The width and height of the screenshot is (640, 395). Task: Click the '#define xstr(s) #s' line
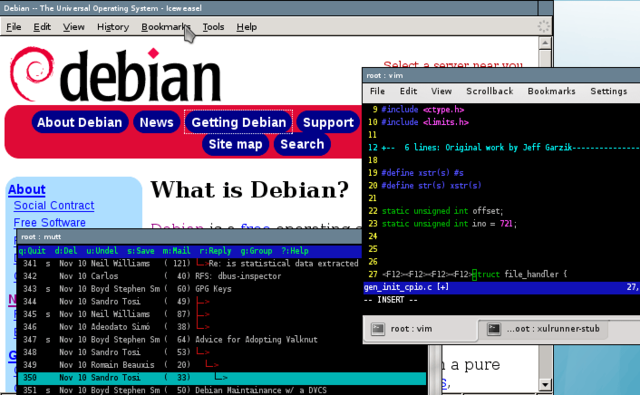[x=422, y=173]
